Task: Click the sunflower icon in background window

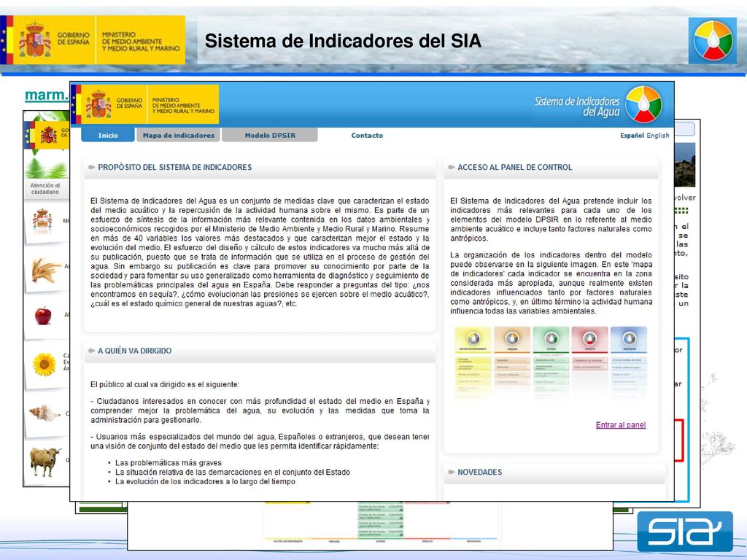Action: (x=44, y=365)
